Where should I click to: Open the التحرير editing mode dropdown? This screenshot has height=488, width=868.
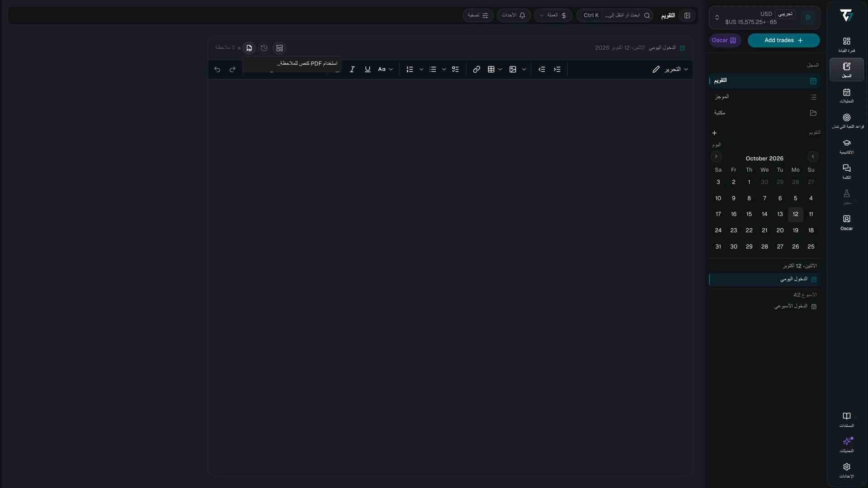click(x=670, y=70)
